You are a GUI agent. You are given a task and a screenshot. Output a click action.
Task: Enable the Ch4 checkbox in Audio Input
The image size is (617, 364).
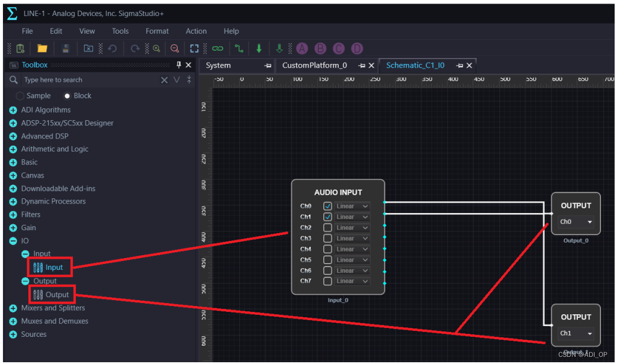327,249
